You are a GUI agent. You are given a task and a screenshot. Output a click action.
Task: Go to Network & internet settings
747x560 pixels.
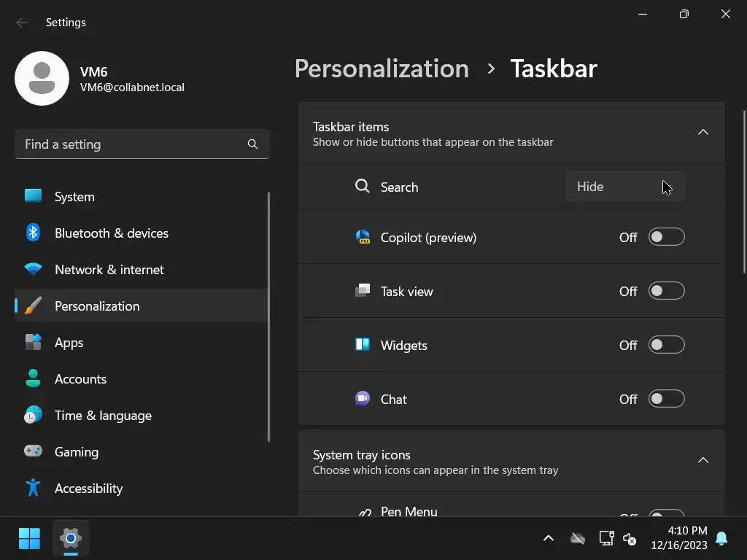point(109,270)
